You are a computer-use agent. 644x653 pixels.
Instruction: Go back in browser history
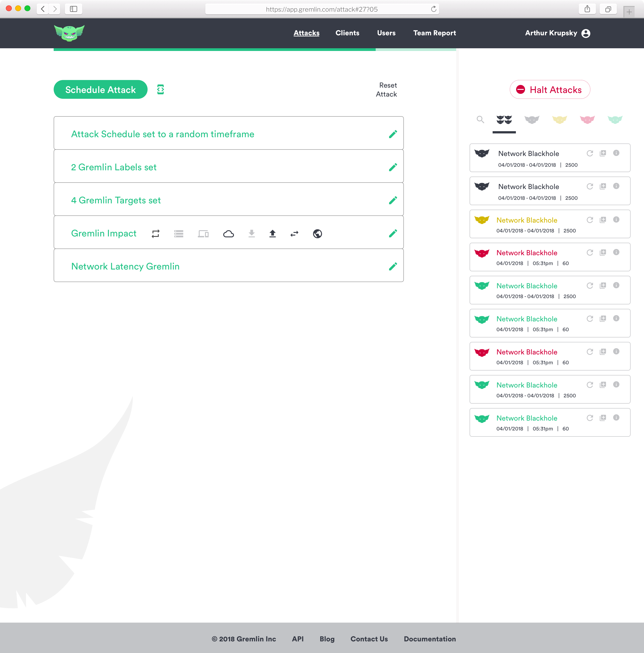(x=43, y=9)
